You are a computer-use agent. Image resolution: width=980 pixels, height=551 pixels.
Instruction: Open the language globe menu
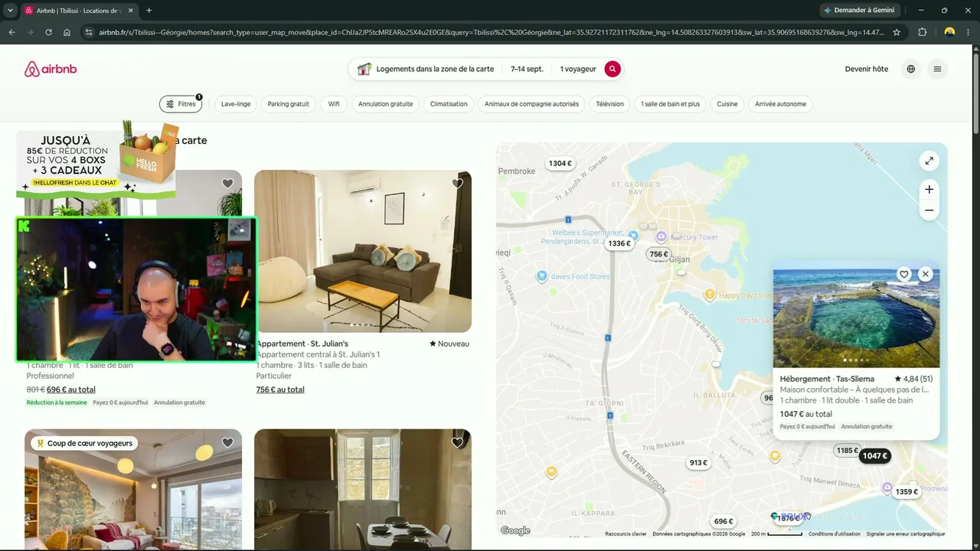(910, 69)
